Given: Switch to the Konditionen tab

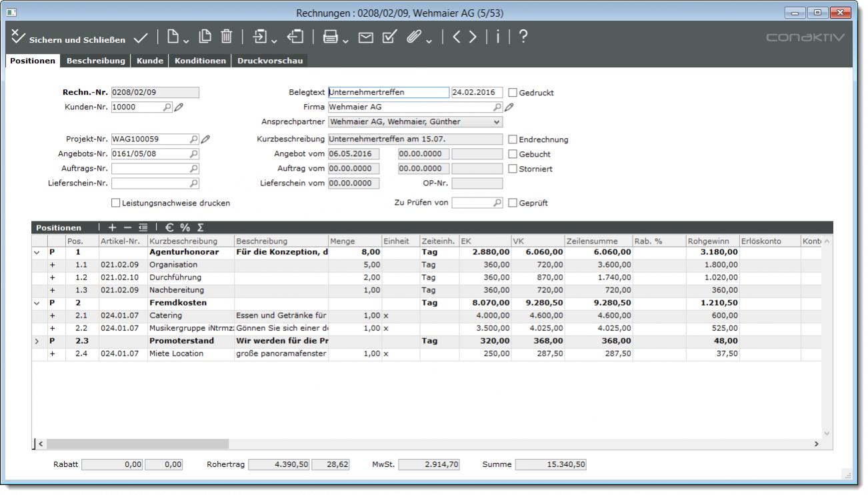Looking at the screenshot, I should click(x=200, y=61).
